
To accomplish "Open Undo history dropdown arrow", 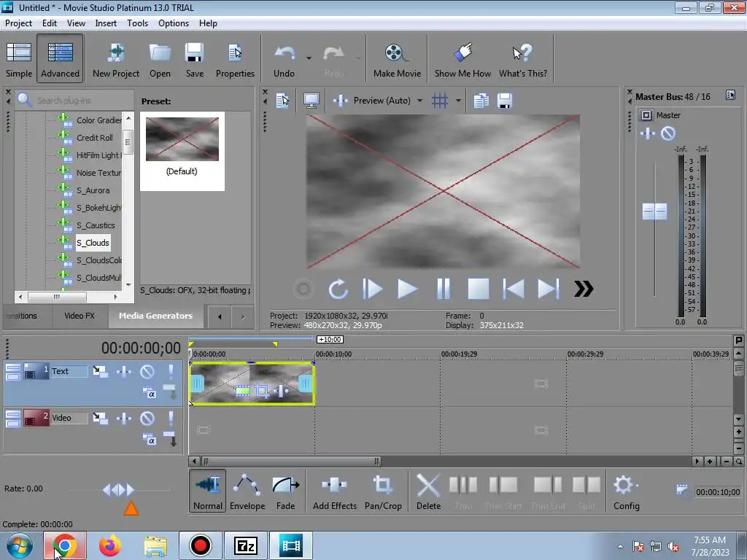I will point(309,58).
